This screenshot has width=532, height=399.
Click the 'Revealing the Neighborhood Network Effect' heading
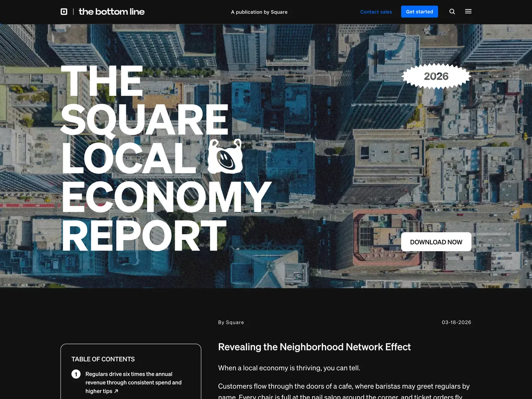tap(314, 347)
